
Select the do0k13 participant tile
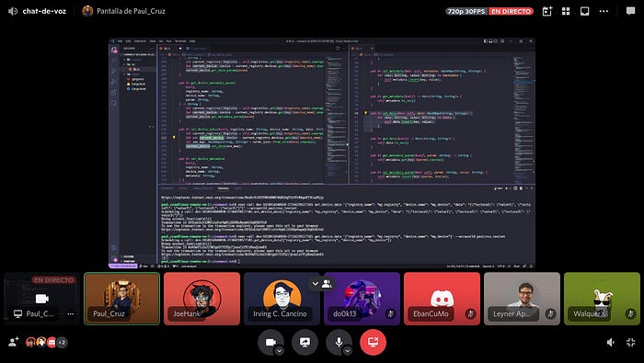(x=362, y=299)
